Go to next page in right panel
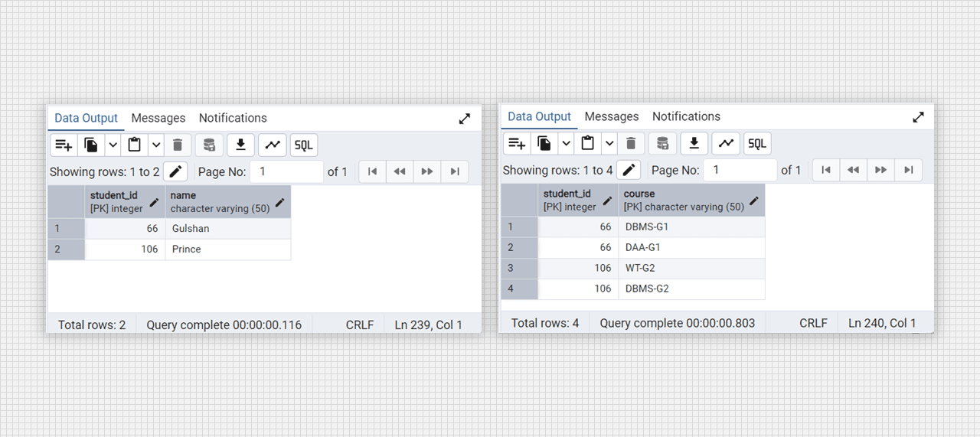This screenshot has width=980, height=437. 880,170
